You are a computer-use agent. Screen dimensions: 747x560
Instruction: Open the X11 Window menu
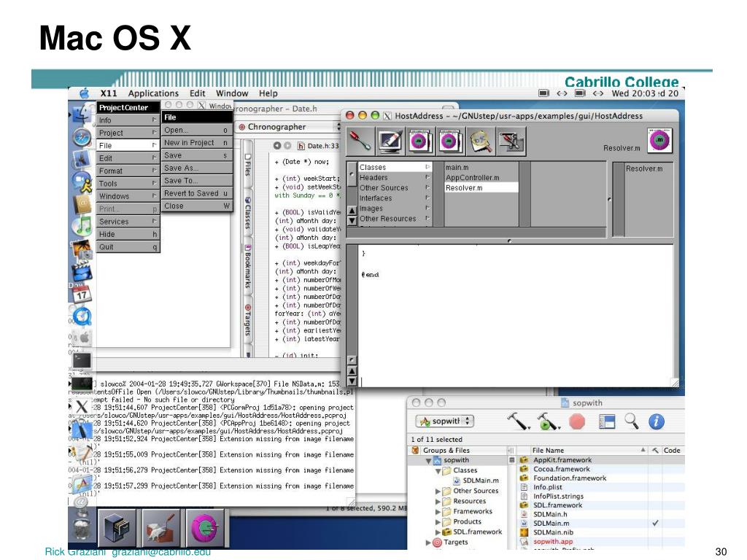232,93
